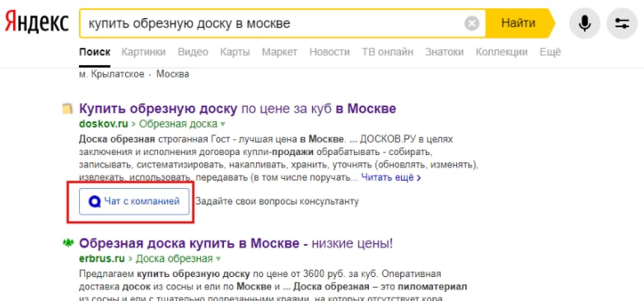The image size is (644, 301).
Task: Switch to the Картинки tab
Action: (143, 52)
